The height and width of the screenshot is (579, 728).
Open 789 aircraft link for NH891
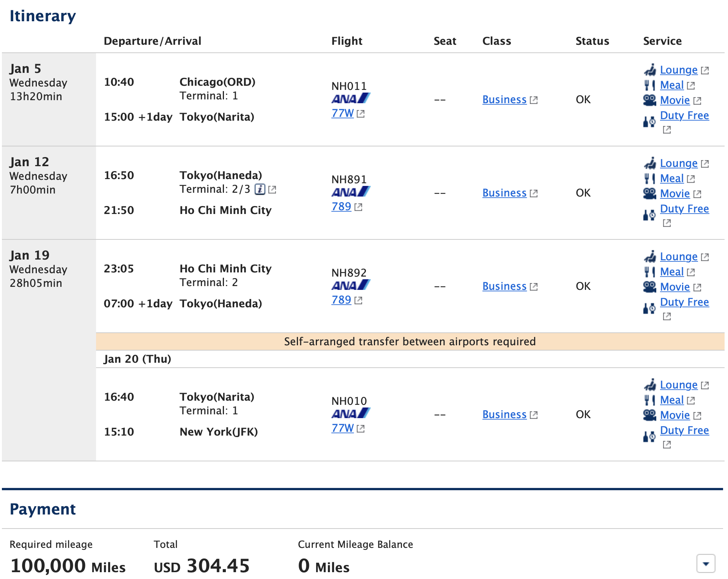[341, 206]
